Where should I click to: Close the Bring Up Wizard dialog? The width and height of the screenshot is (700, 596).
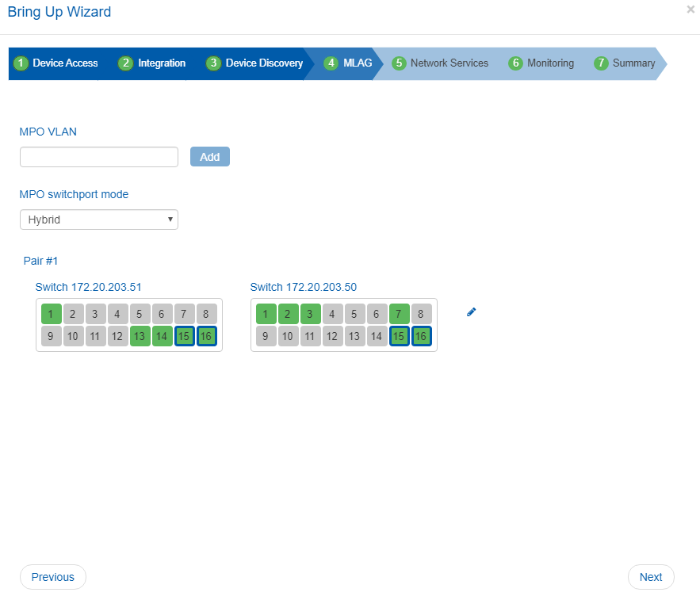pos(690,10)
